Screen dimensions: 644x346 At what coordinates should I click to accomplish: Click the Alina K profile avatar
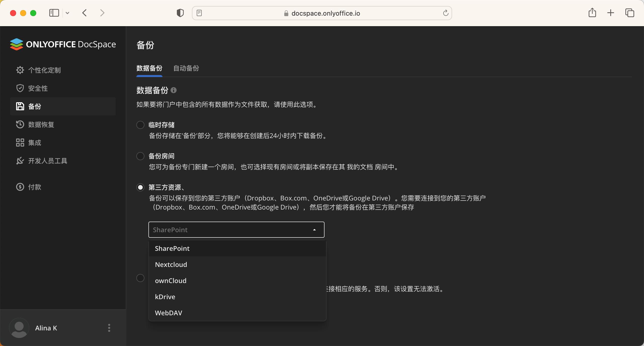click(x=19, y=328)
